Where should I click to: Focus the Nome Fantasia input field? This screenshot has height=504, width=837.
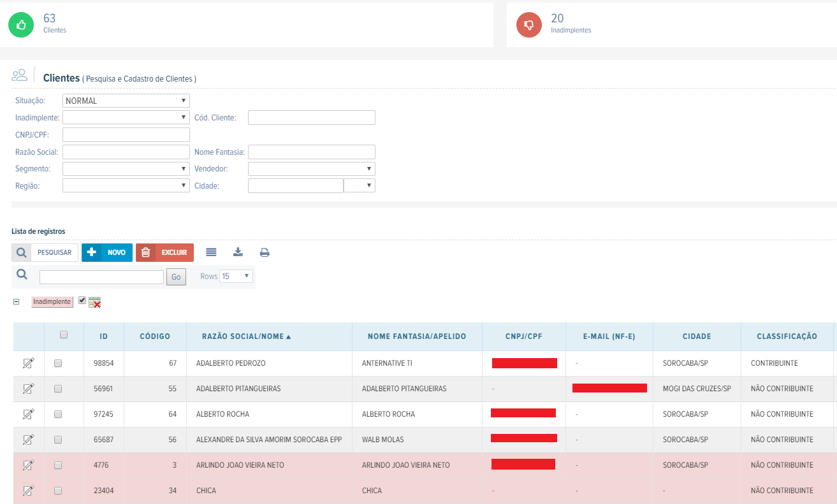[x=312, y=152]
